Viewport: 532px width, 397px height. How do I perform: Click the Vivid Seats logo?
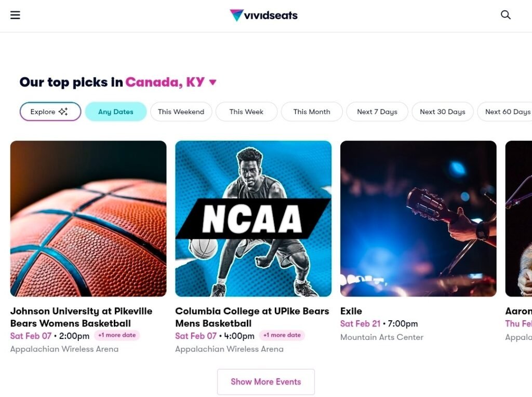(x=264, y=15)
